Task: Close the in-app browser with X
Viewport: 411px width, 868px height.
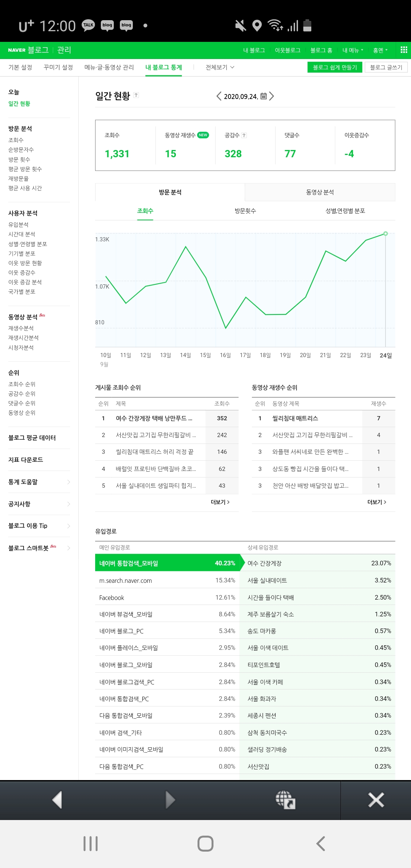Action: 376,800
